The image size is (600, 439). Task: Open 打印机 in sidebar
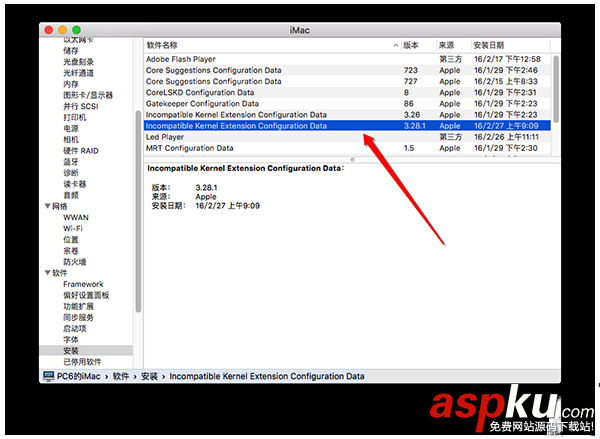click(x=75, y=117)
